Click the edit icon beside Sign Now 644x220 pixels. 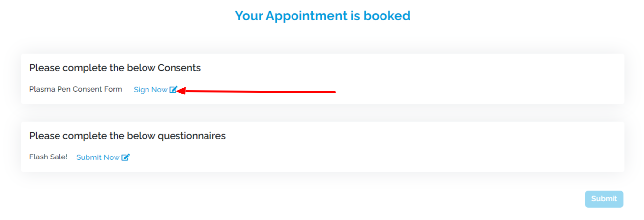pos(173,90)
